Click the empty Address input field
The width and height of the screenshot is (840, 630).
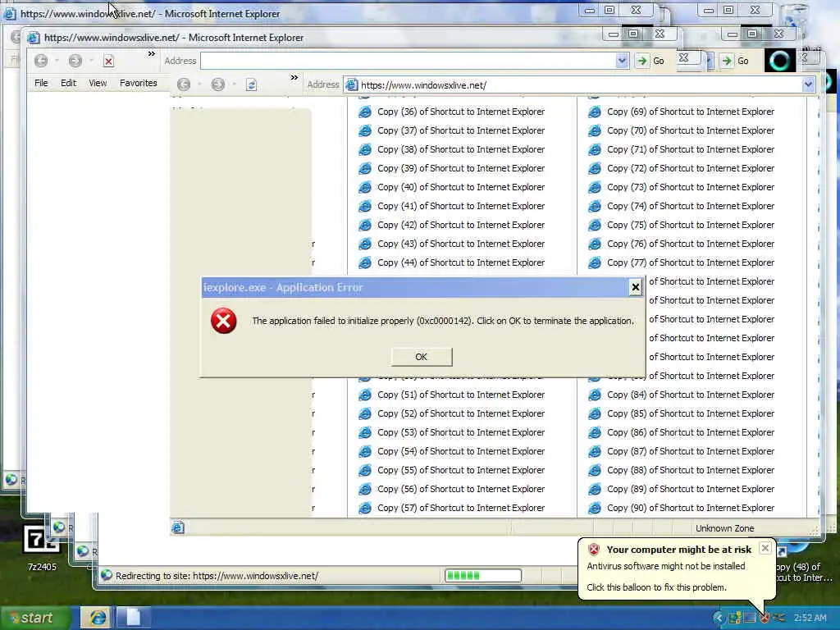click(409, 61)
